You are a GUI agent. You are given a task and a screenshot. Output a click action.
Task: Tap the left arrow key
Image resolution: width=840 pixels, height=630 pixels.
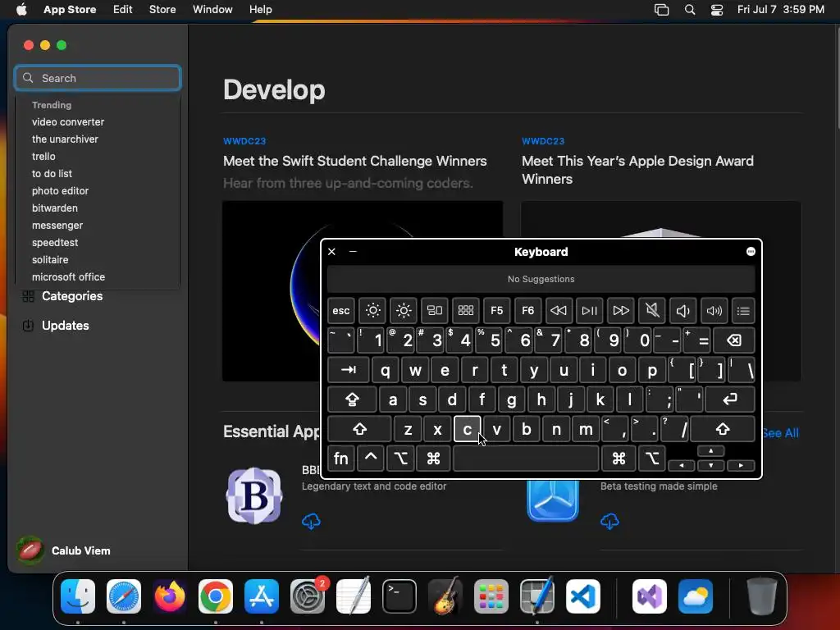tap(682, 466)
